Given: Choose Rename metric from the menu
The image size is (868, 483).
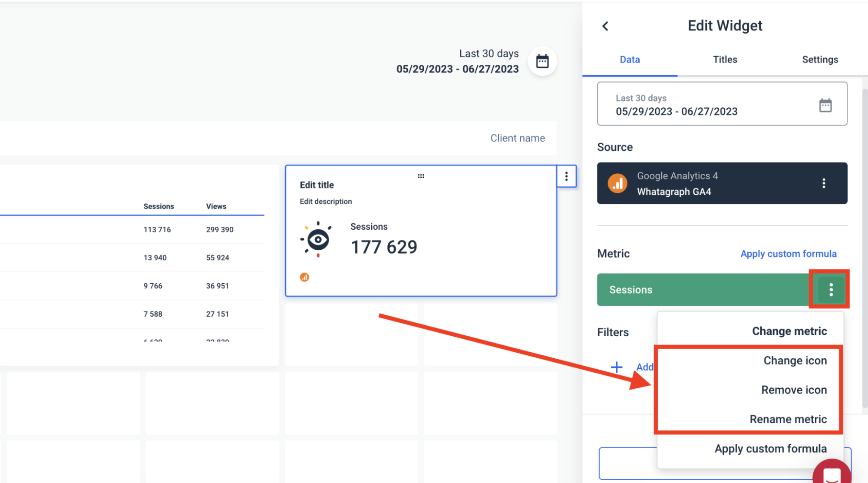Looking at the screenshot, I should (x=788, y=419).
